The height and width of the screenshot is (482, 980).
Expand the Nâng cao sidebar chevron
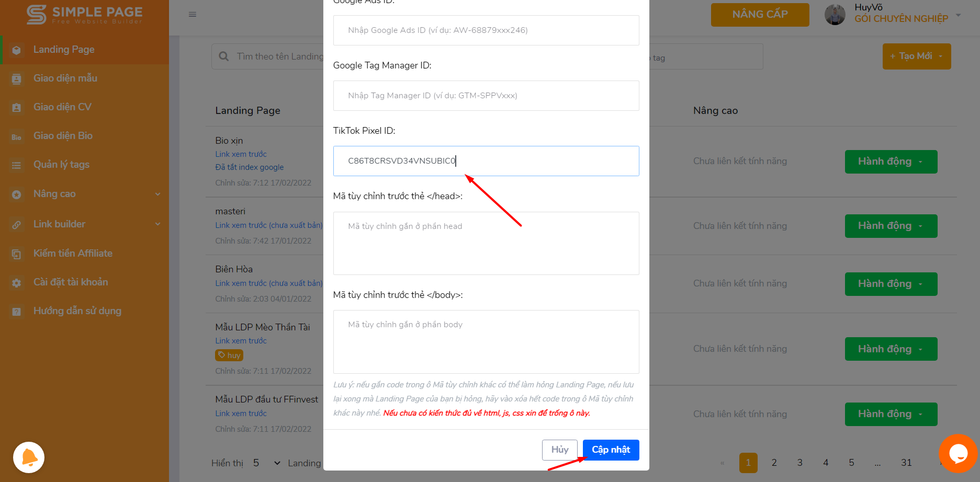point(158,194)
